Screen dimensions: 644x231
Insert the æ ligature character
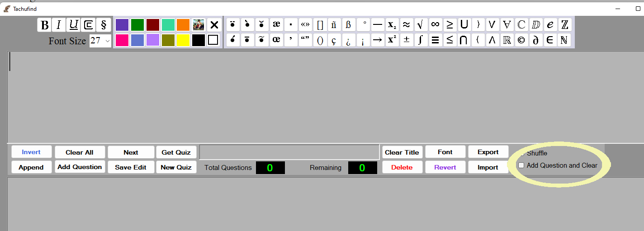(276, 24)
